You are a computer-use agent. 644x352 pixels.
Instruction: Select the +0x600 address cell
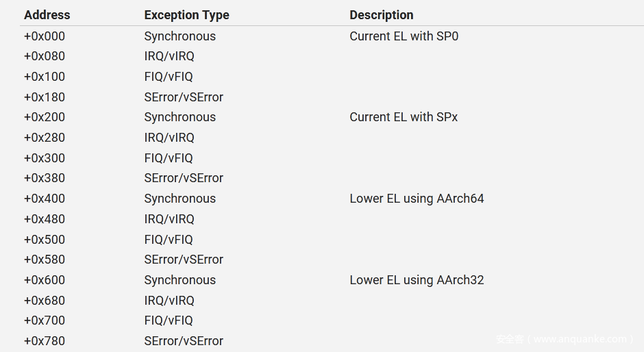[x=45, y=280]
